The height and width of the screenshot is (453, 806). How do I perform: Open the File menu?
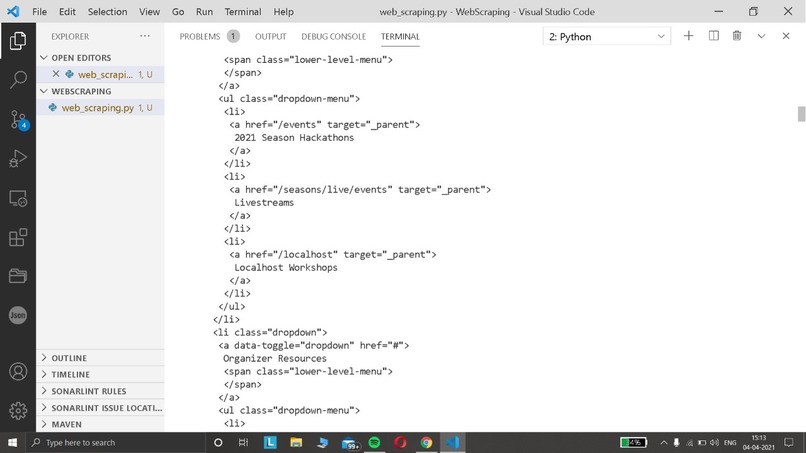pos(39,11)
